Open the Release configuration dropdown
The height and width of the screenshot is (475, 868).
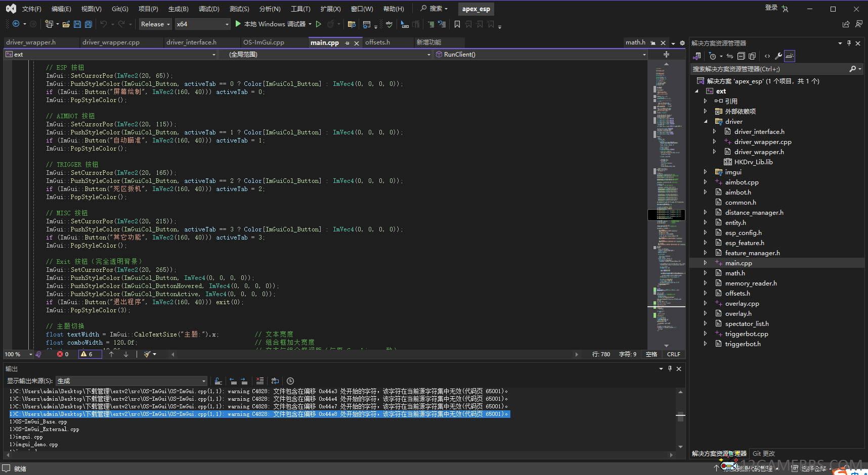tap(155, 24)
